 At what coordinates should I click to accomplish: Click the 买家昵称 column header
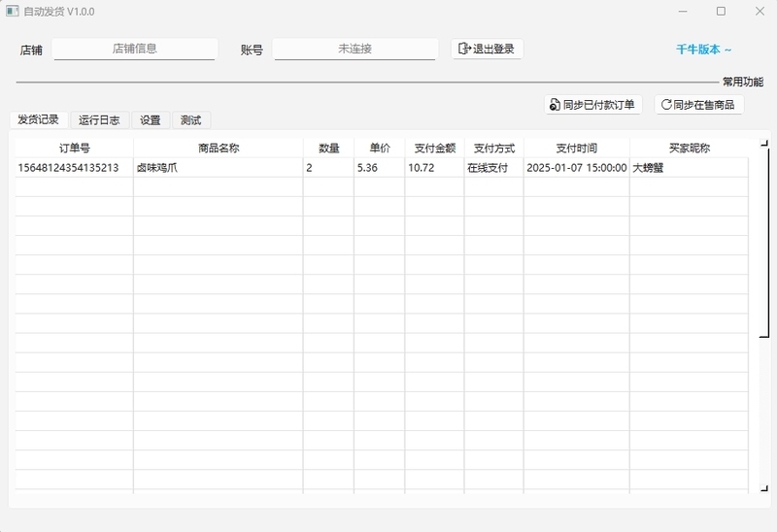(x=690, y=148)
